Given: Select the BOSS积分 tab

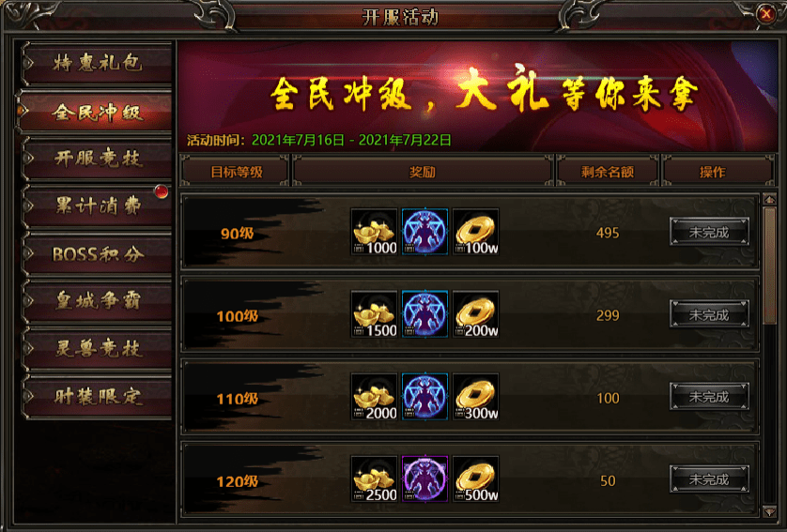Looking at the screenshot, I should [x=97, y=253].
